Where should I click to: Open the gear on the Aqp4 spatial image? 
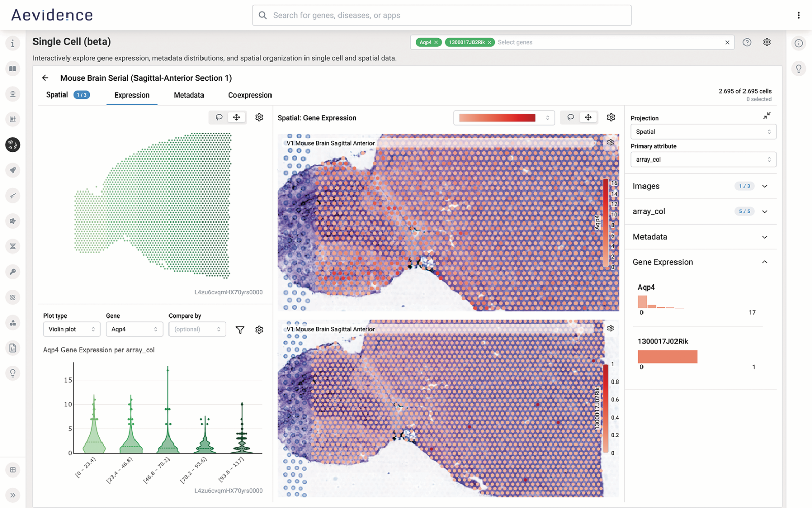coord(611,143)
